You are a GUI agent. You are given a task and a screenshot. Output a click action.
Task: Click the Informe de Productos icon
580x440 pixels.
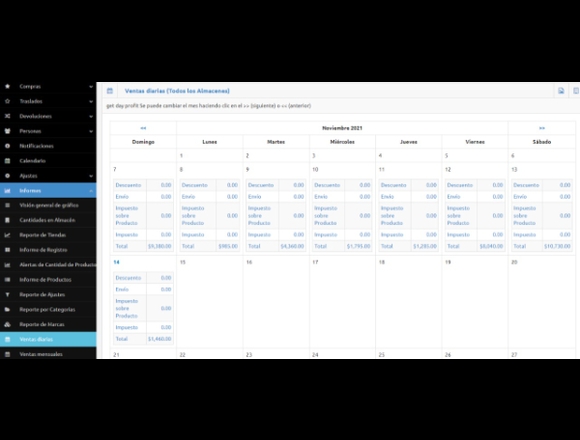7,280
